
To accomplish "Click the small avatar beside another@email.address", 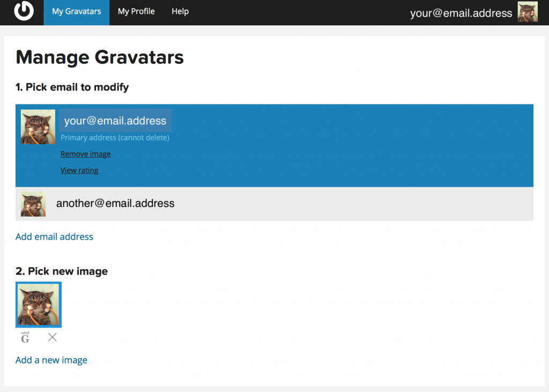I will (x=33, y=204).
